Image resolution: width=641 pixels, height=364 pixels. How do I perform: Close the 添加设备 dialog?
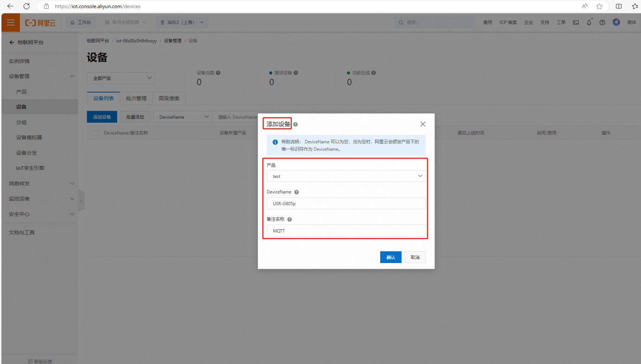click(422, 124)
